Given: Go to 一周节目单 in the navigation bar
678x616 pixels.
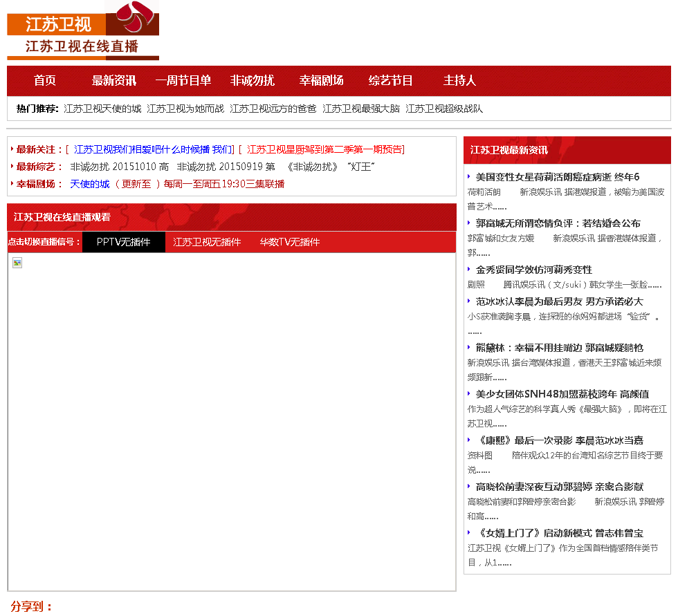Looking at the screenshot, I should pyautogui.click(x=183, y=80).
